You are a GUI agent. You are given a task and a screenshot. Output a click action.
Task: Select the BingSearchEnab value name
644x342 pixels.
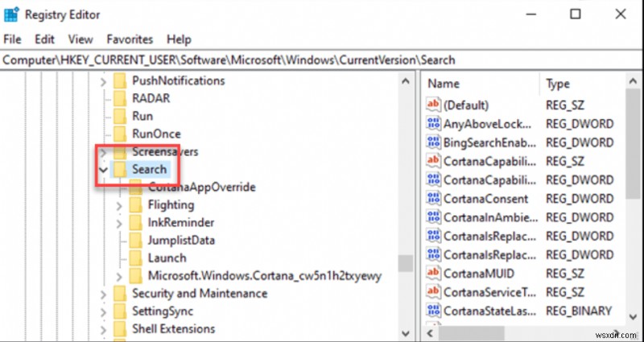489,142
